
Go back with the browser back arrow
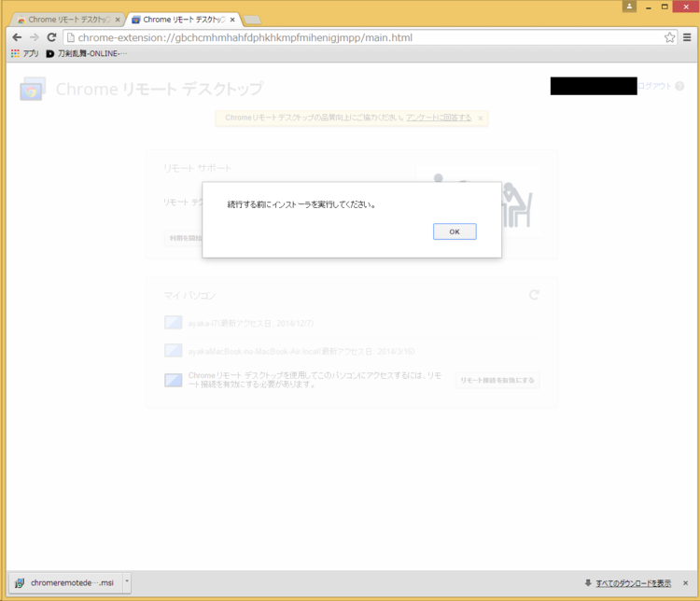click(17, 37)
